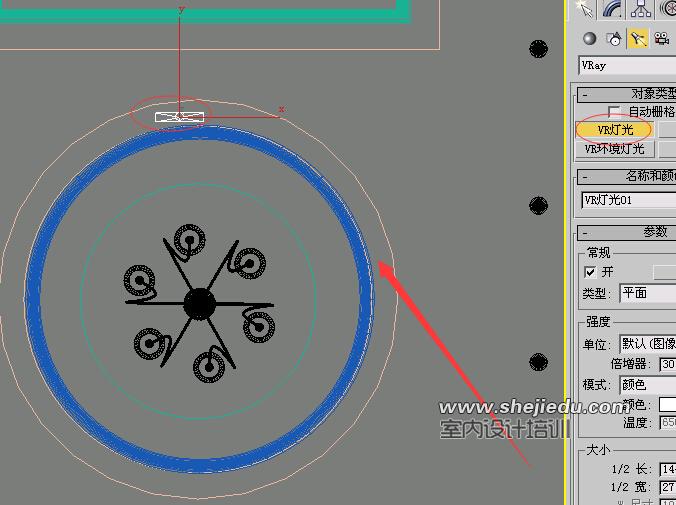Click the VR灯光01 name field
The width and height of the screenshot is (676, 505).
click(x=627, y=200)
